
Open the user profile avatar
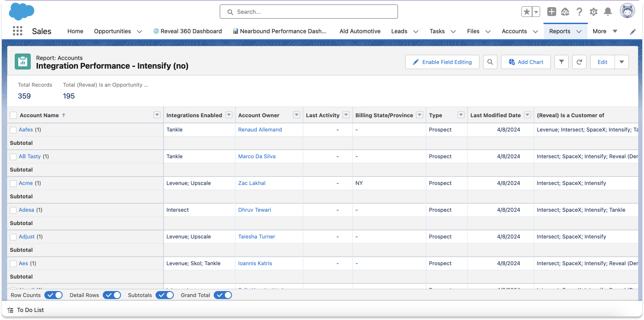tap(628, 11)
